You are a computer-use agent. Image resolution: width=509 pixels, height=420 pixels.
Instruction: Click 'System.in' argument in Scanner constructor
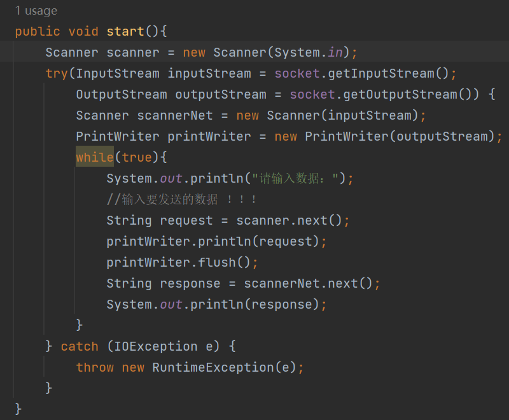(x=309, y=53)
